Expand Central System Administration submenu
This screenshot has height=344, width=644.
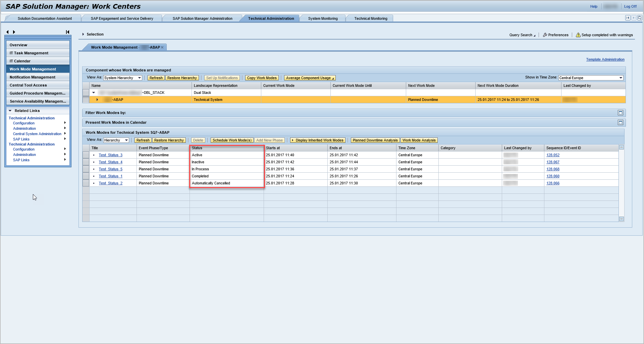tap(65, 133)
